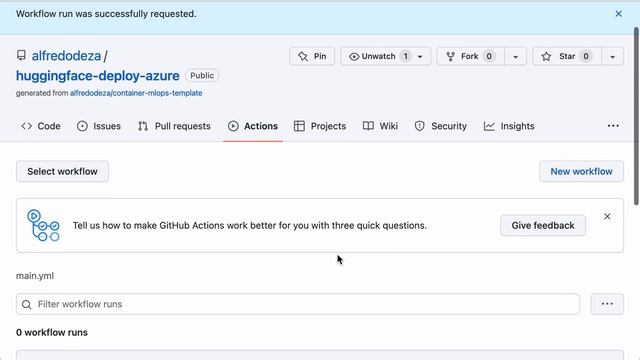Image resolution: width=640 pixels, height=360 pixels.
Task: Open the Wiki tab
Action: pyautogui.click(x=380, y=126)
